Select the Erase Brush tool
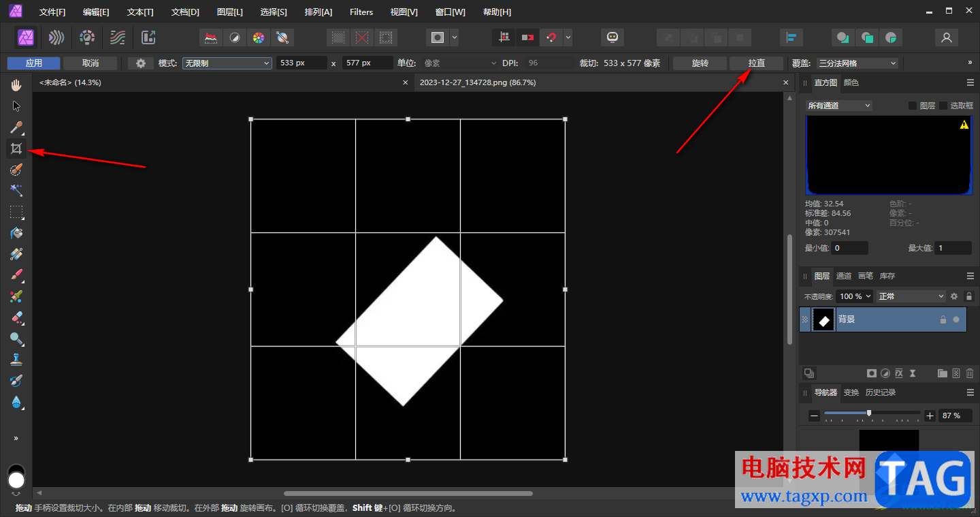The width and height of the screenshot is (980, 517). click(16, 317)
